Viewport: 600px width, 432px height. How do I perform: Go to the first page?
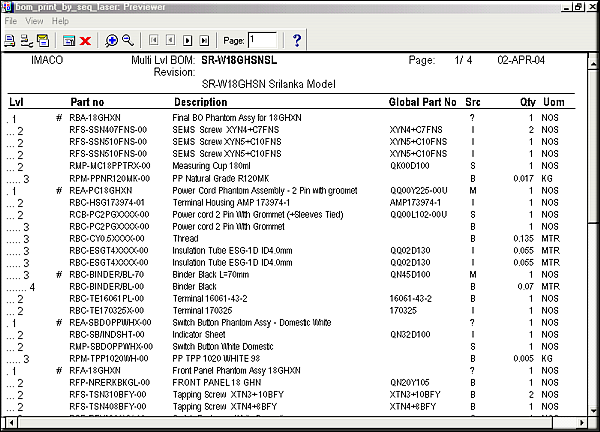(x=155, y=40)
